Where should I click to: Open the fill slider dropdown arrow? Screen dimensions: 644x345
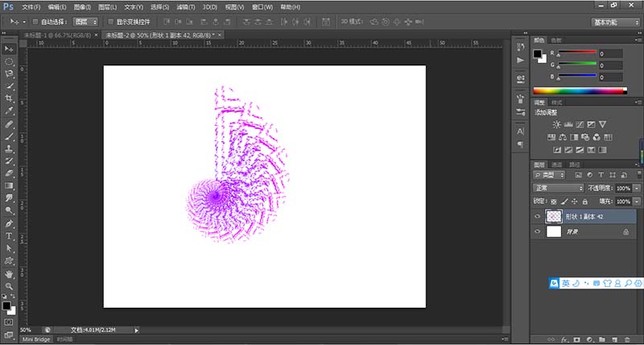click(x=637, y=202)
